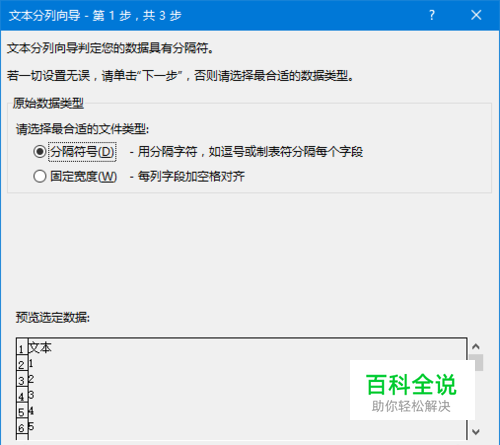Image resolution: width=500 pixels, height=445 pixels.
Task: Click preview row number 4
Action: [21, 396]
